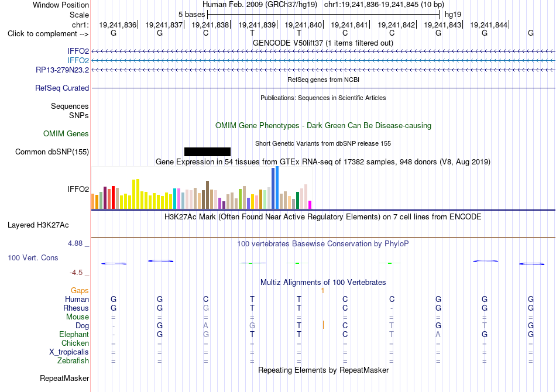Select the '100 Vert. Cons' track label
This screenshot has height=392, width=556.
[33, 257]
